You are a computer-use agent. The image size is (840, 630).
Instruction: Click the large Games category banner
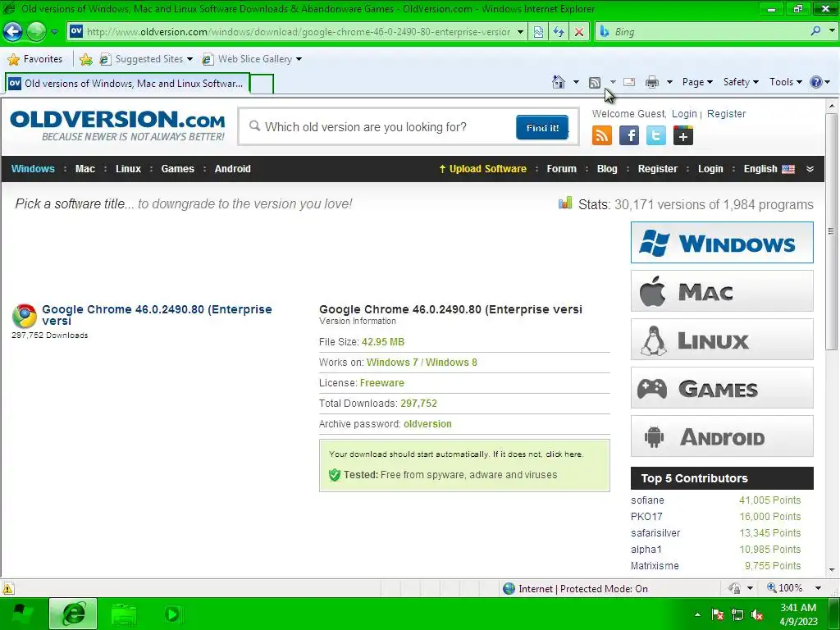[722, 388]
